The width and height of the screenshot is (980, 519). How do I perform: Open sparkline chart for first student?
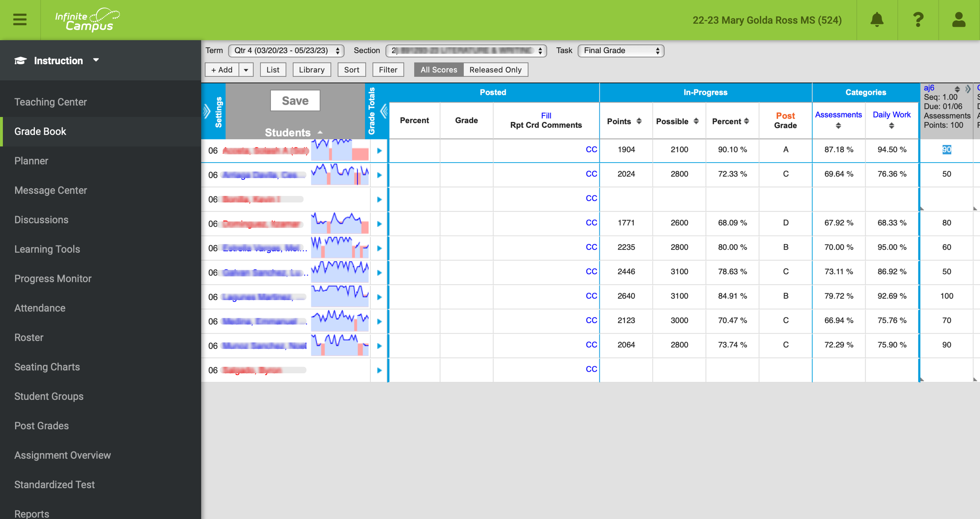click(x=339, y=150)
